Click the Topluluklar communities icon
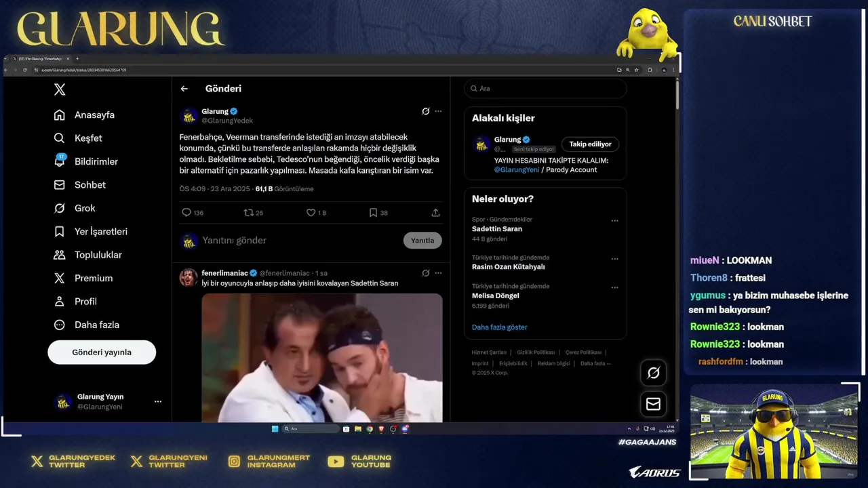This screenshot has width=868, height=488. click(x=60, y=255)
